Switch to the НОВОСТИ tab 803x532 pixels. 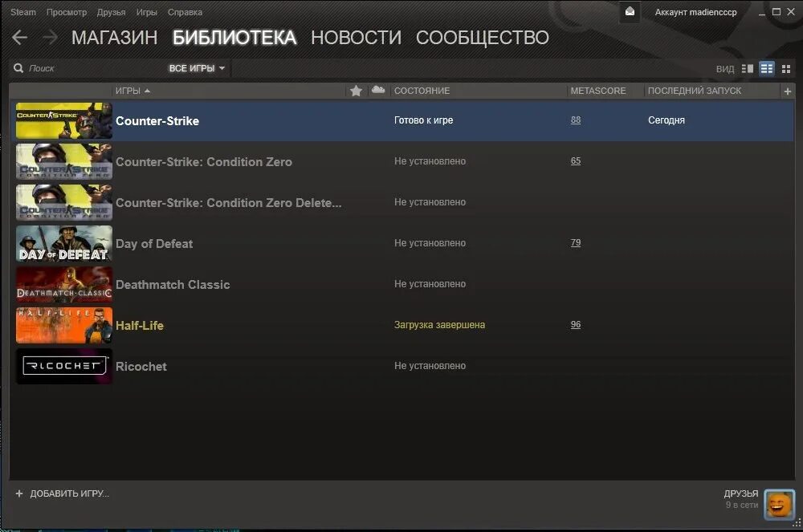tap(356, 38)
